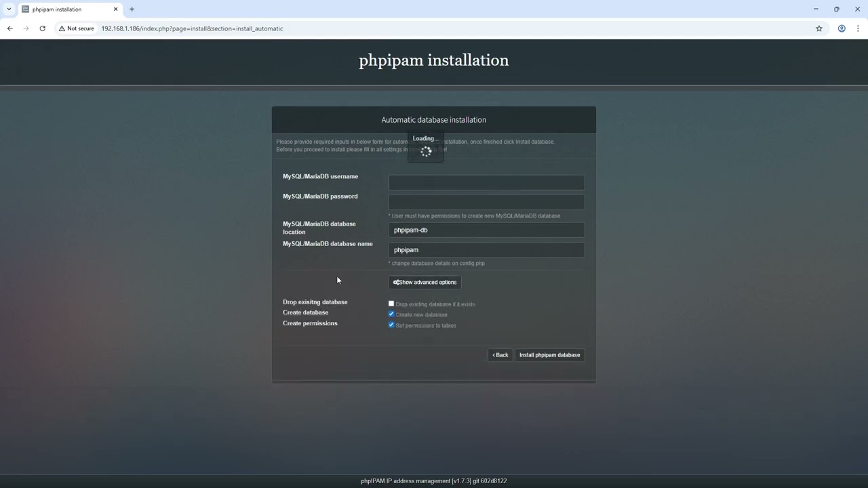Open the tab search dropdown arrow
Image resolution: width=868 pixels, height=488 pixels.
pyautogui.click(x=9, y=9)
